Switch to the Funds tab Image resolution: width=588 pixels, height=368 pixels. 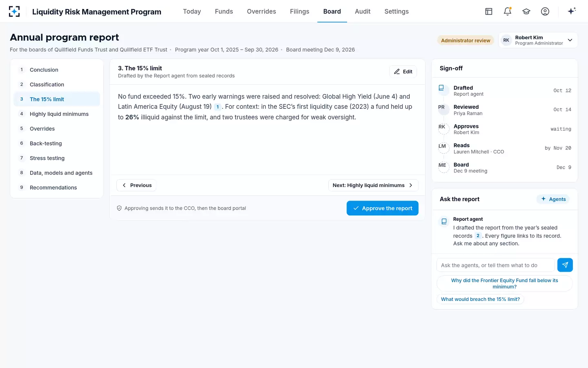224,11
